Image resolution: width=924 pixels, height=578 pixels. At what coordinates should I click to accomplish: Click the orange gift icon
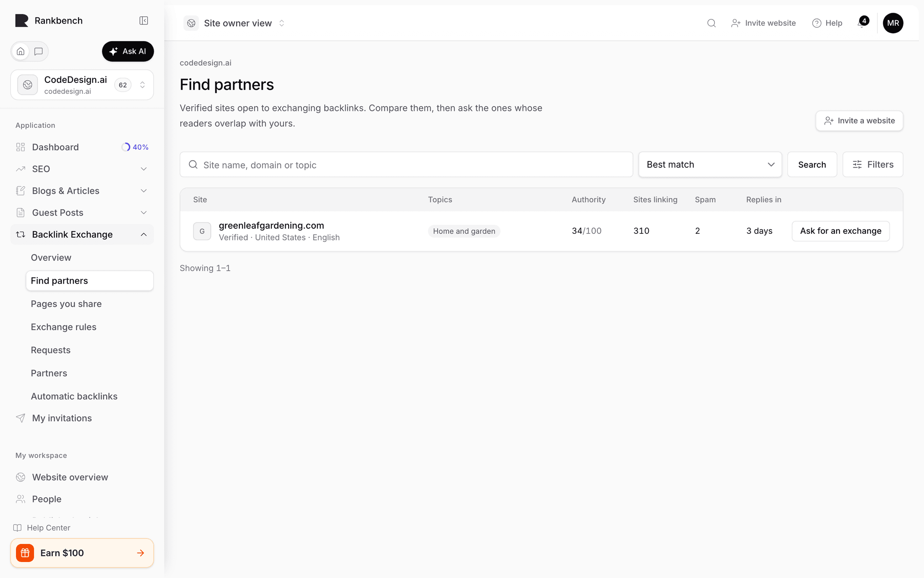click(25, 553)
